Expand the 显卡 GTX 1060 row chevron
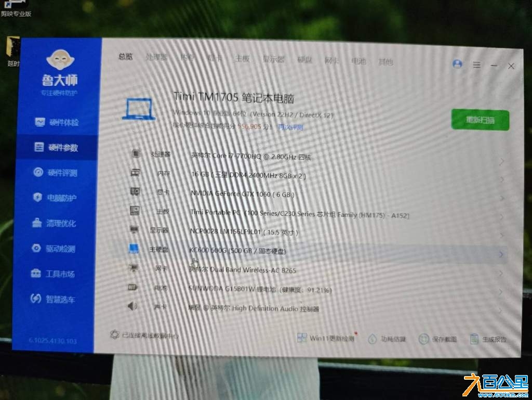Screen dimensions: 532x400 point(501,198)
